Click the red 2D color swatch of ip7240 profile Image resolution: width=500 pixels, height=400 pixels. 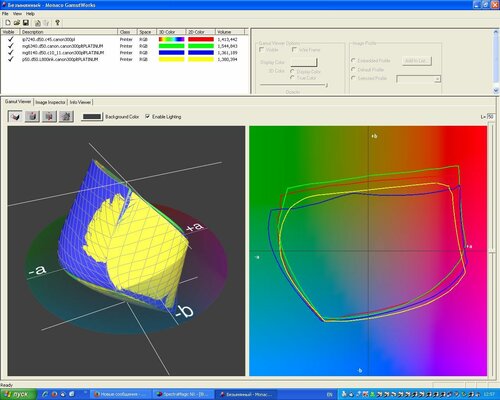point(201,39)
